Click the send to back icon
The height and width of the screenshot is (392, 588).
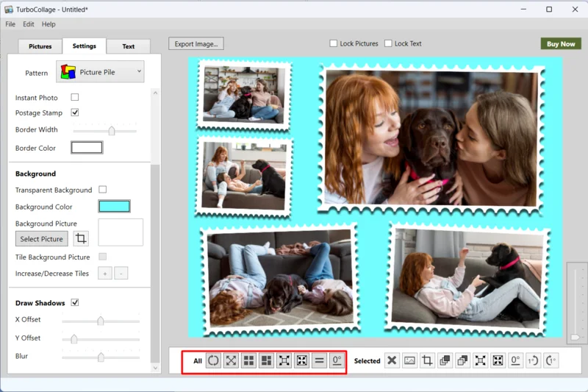(462, 360)
